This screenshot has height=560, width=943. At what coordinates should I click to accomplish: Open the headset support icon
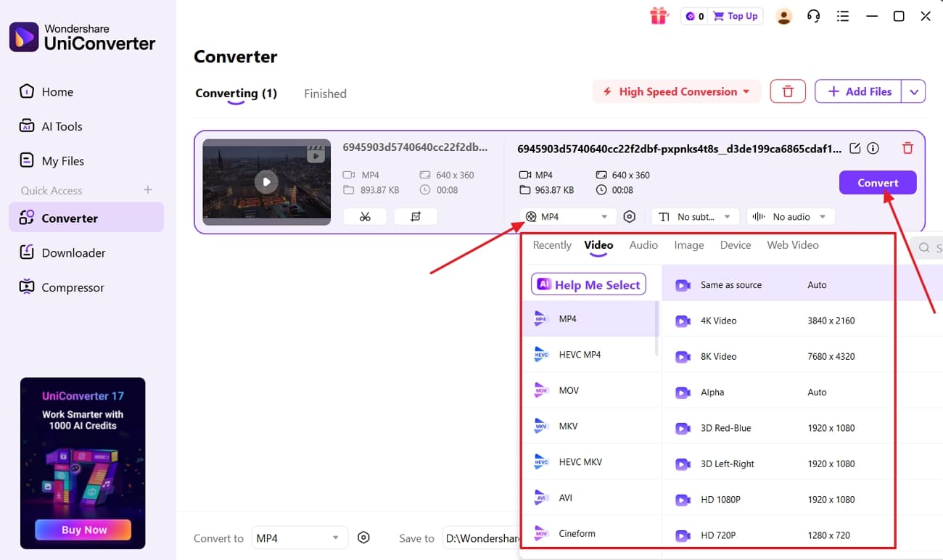click(x=814, y=16)
